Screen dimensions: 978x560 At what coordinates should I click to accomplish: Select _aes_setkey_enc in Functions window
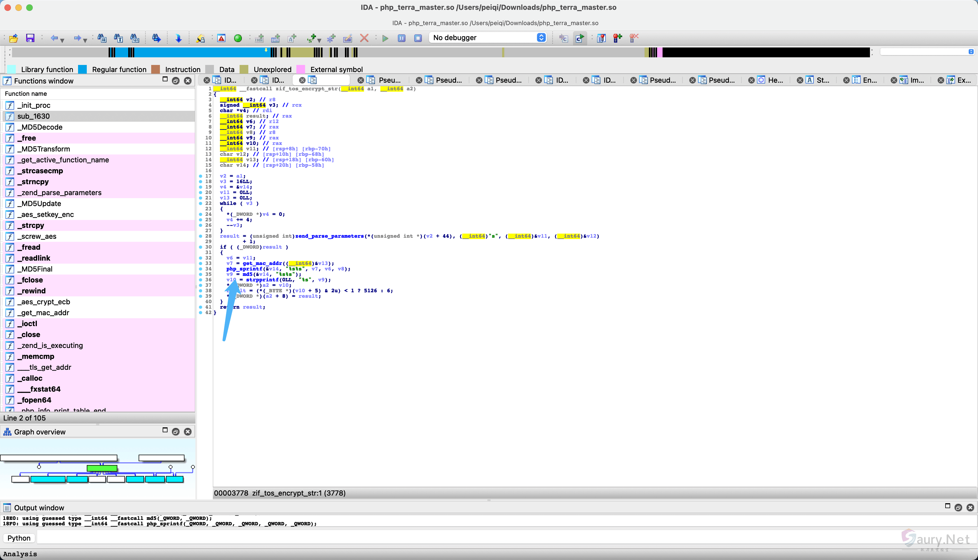tap(46, 215)
